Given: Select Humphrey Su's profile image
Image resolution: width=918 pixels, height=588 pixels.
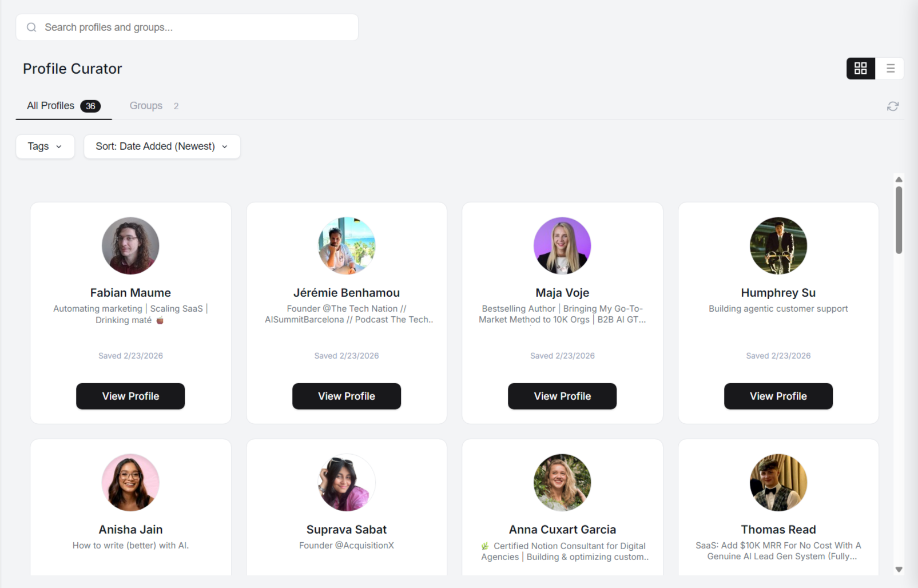Looking at the screenshot, I should point(778,245).
